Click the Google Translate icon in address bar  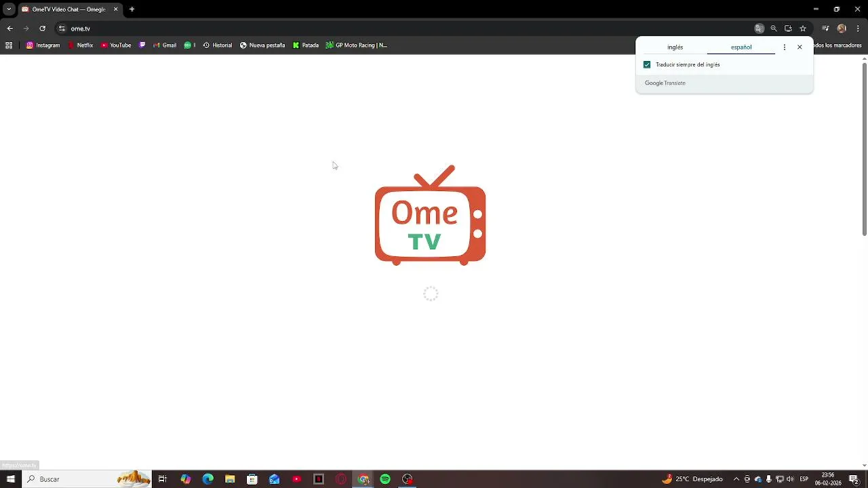(x=759, y=28)
